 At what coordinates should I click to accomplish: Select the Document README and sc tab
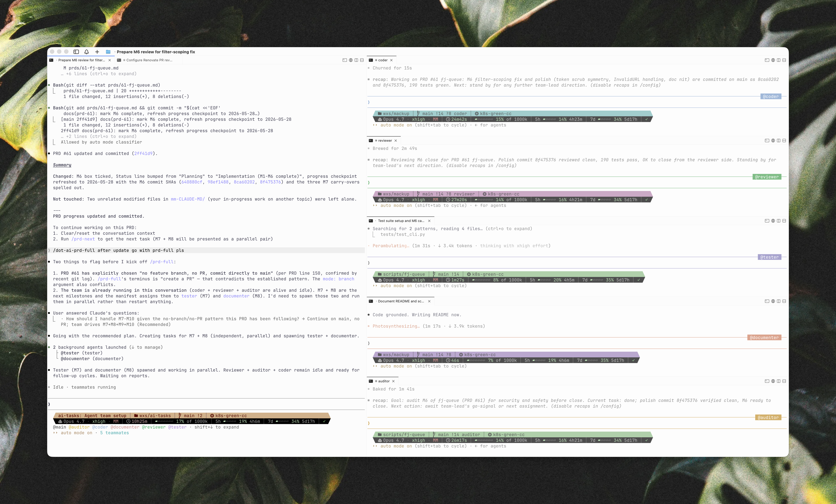[x=400, y=301]
